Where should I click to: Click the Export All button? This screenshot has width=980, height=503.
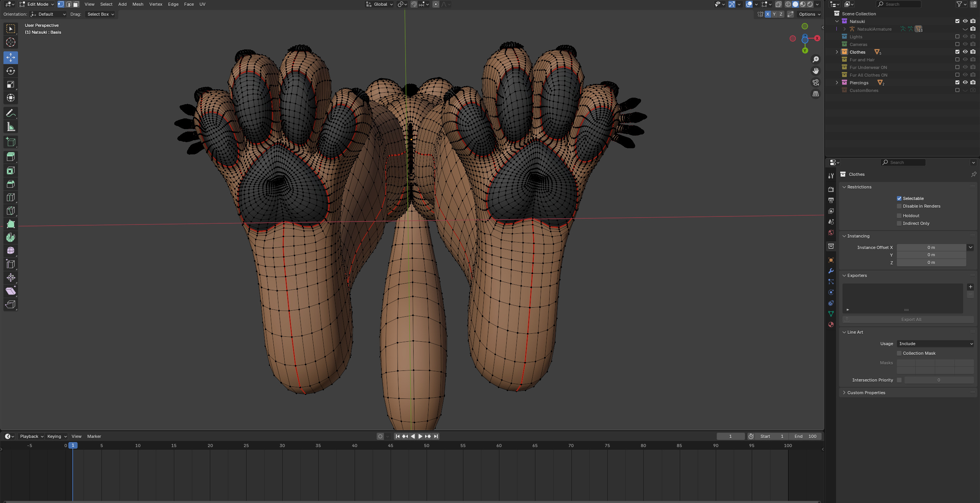click(x=911, y=319)
